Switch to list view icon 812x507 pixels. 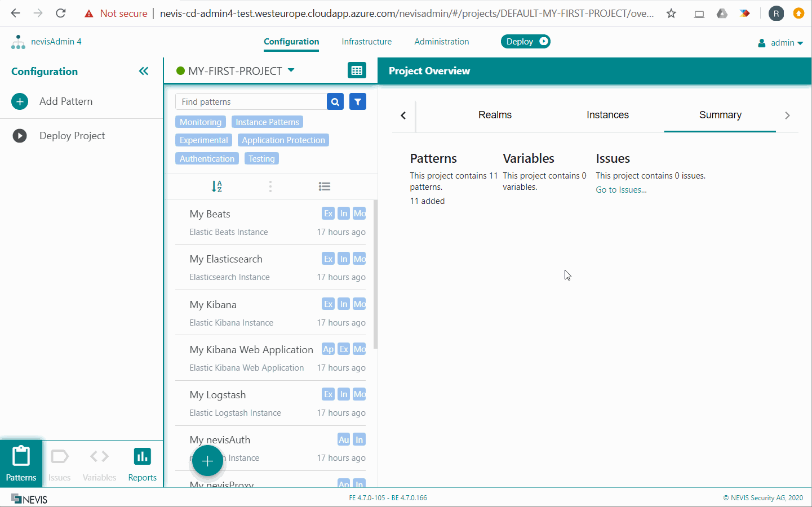point(325,186)
